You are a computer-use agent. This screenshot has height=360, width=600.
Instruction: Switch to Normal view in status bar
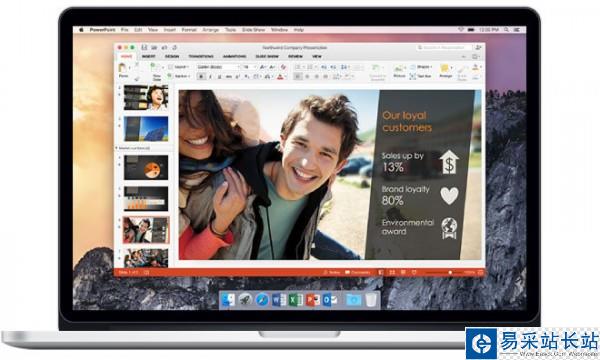click(x=380, y=272)
